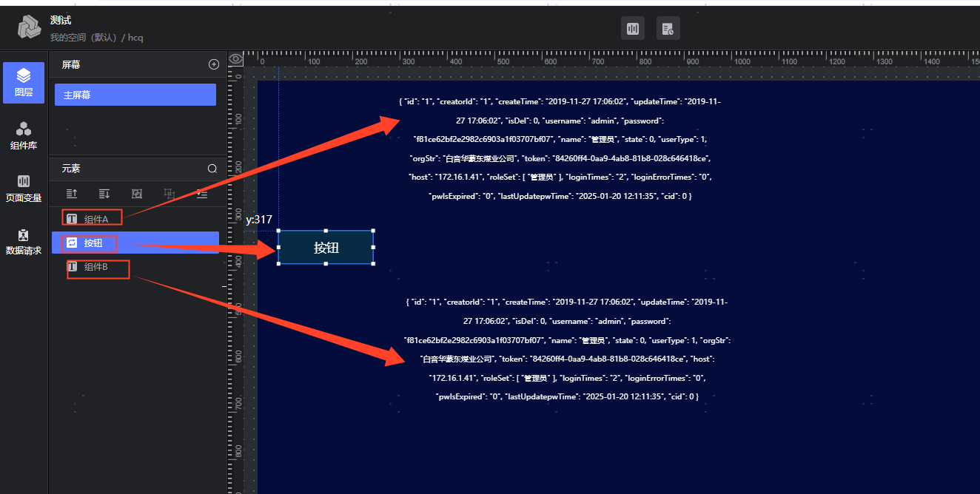The image size is (980, 494).
Task: Open the 页面变量 page variables panel
Action: [x=24, y=189]
